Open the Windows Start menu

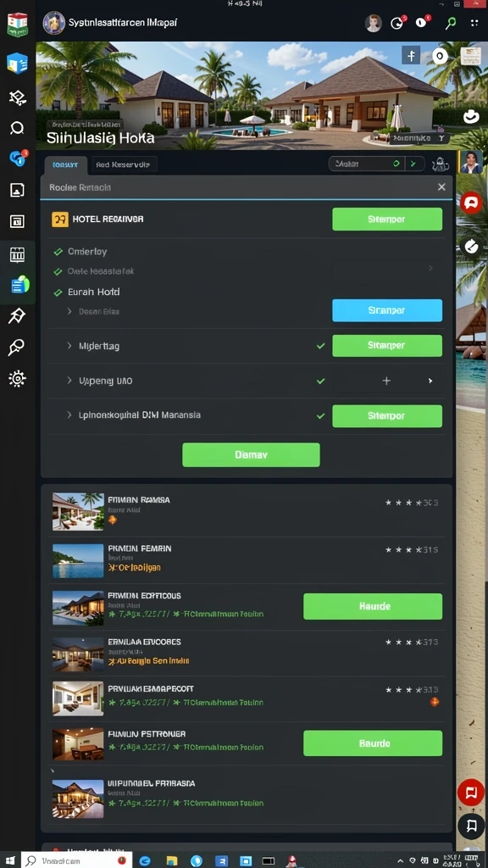click(x=10, y=860)
